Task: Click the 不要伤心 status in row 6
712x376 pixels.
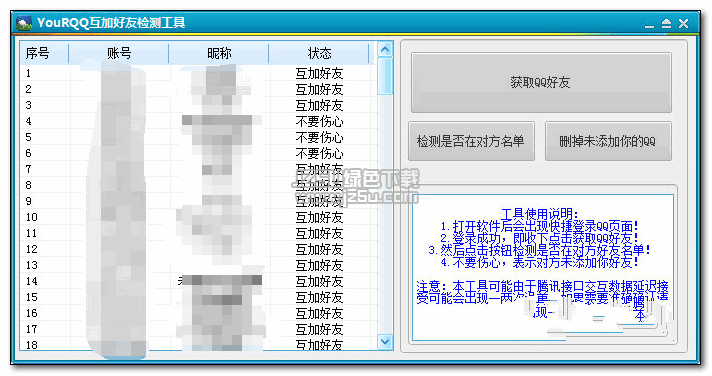Action: click(319, 153)
